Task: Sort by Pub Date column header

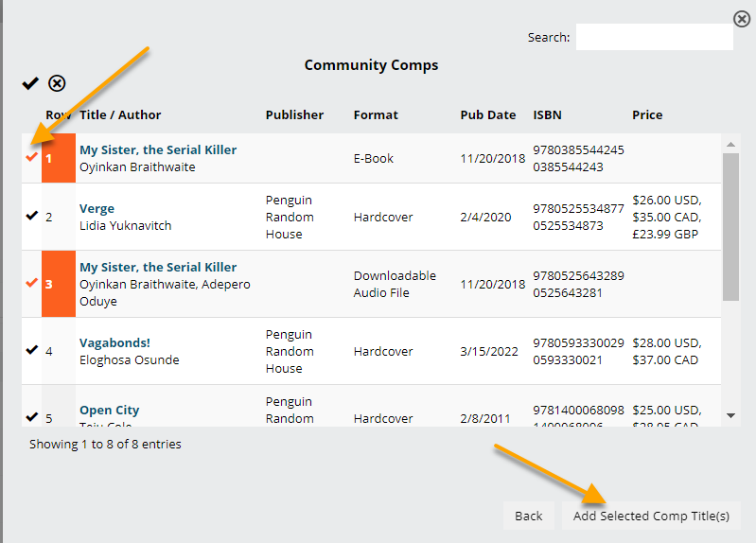Action: 488,114
